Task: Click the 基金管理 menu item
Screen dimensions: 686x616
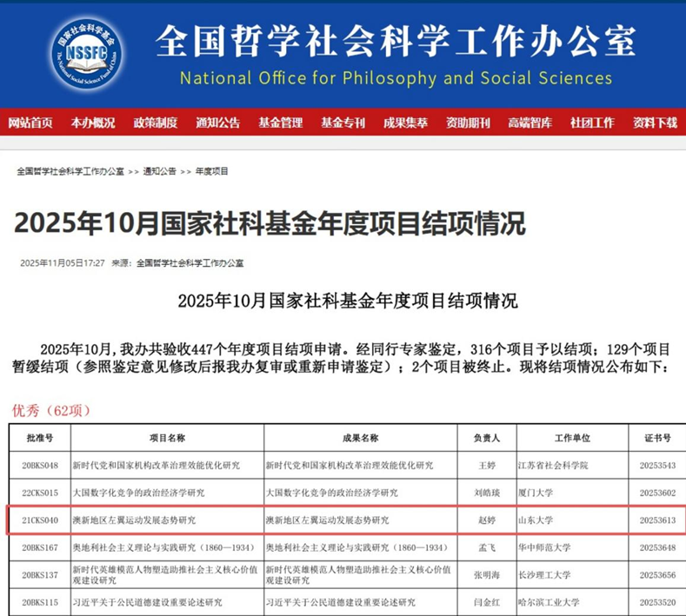Action: pos(280,123)
